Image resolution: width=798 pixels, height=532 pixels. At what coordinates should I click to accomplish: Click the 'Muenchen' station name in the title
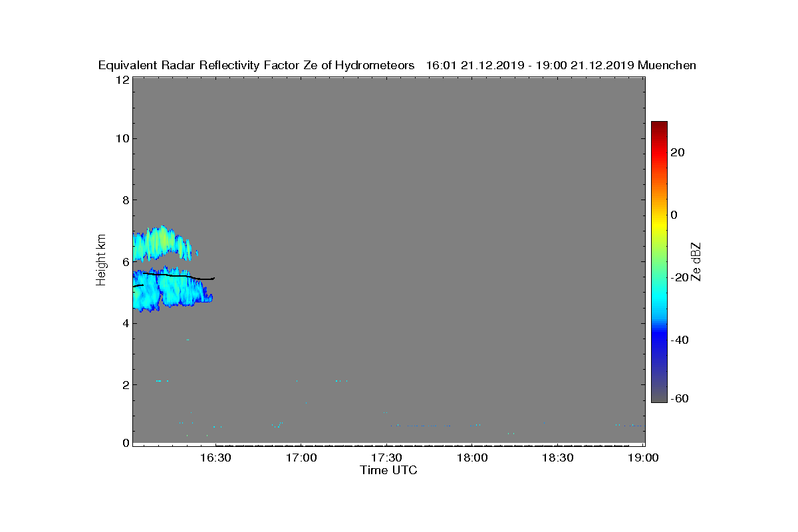pyautogui.click(x=667, y=65)
